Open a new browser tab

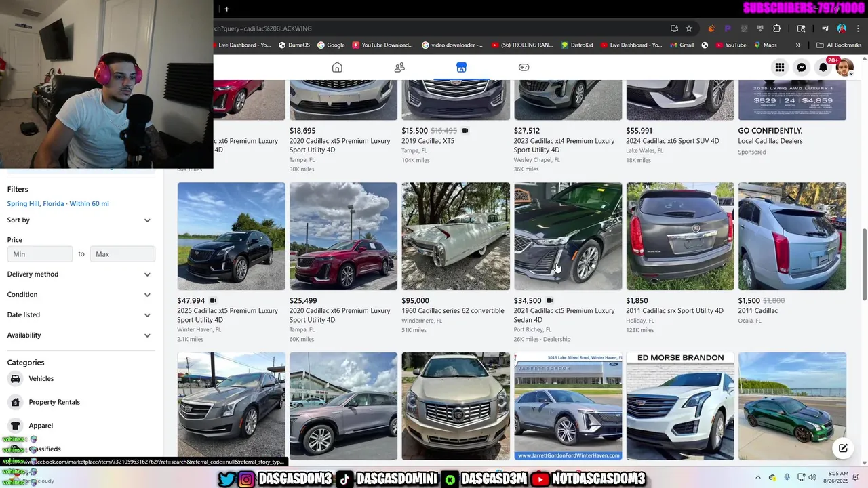point(226,9)
